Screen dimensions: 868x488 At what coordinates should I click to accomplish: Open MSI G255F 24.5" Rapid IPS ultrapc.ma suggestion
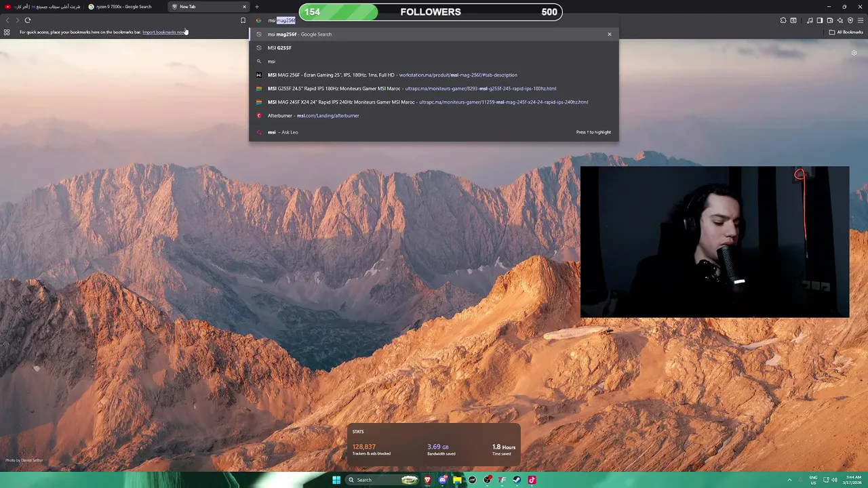coord(434,88)
